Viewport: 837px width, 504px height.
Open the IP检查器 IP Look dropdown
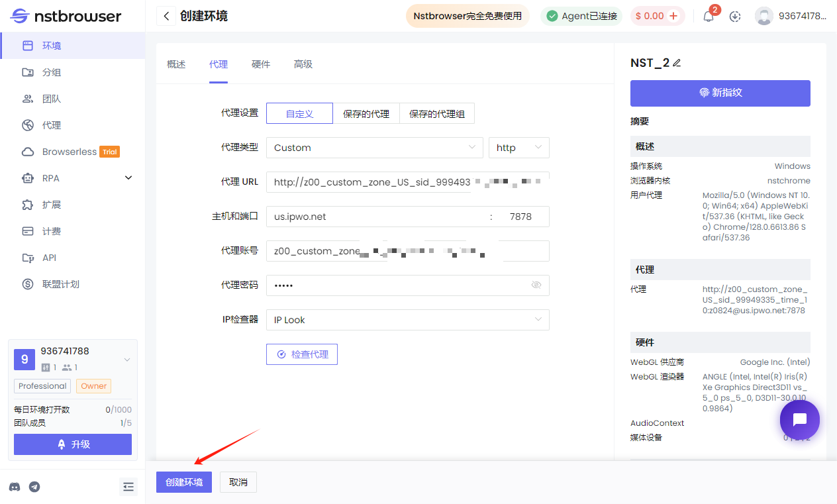[408, 320]
